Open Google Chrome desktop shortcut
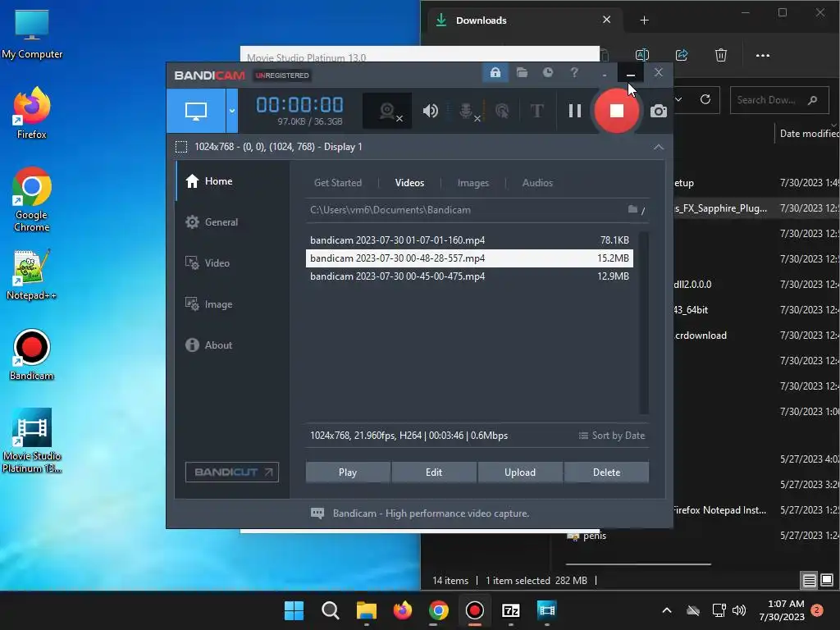This screenshot has height=630, width=840. (32, 199)
